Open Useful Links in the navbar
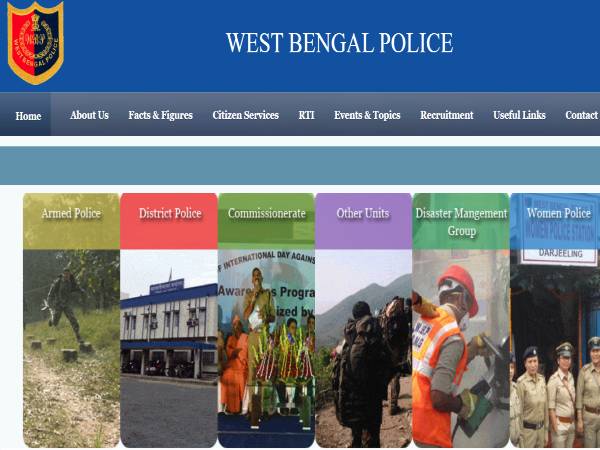Image resolution: width=600 pixels, height=450 pixels. coord(519,115)
